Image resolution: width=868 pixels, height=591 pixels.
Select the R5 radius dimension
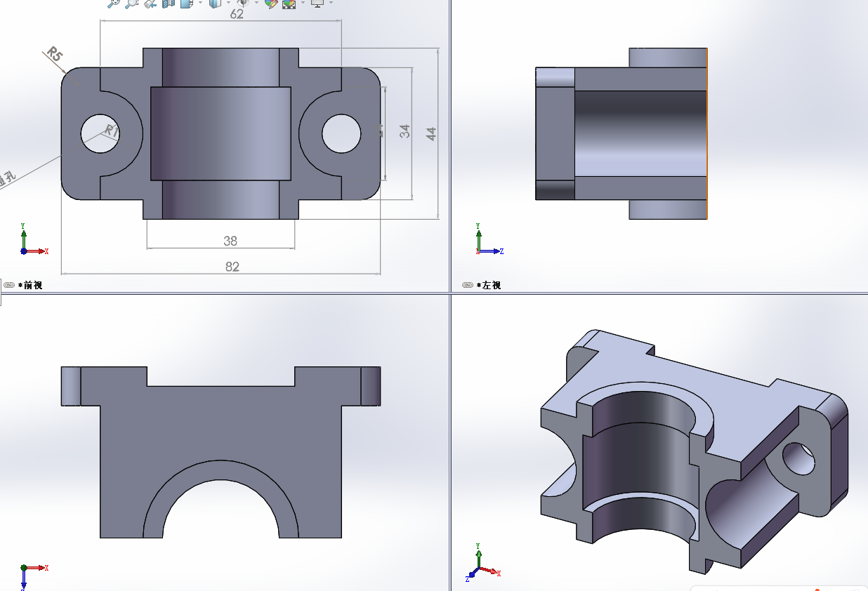pos(54,54)
